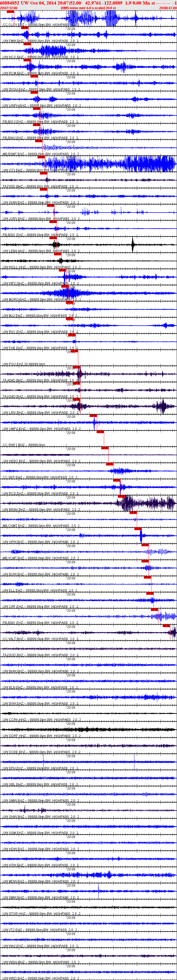Select the UW HTW EHZ trace label
The width and height of the screenshot is (177, 980).
click(x=41, y=866)
